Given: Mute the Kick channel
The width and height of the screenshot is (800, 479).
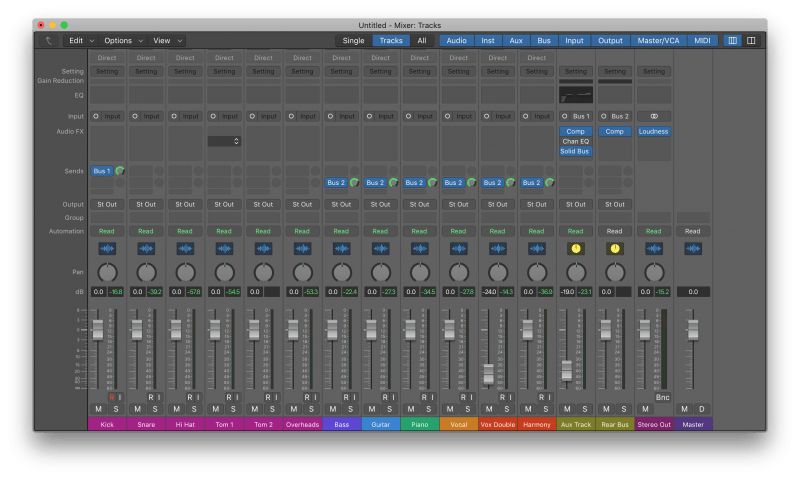Looking at the screenshot, I should coord(98,409).
